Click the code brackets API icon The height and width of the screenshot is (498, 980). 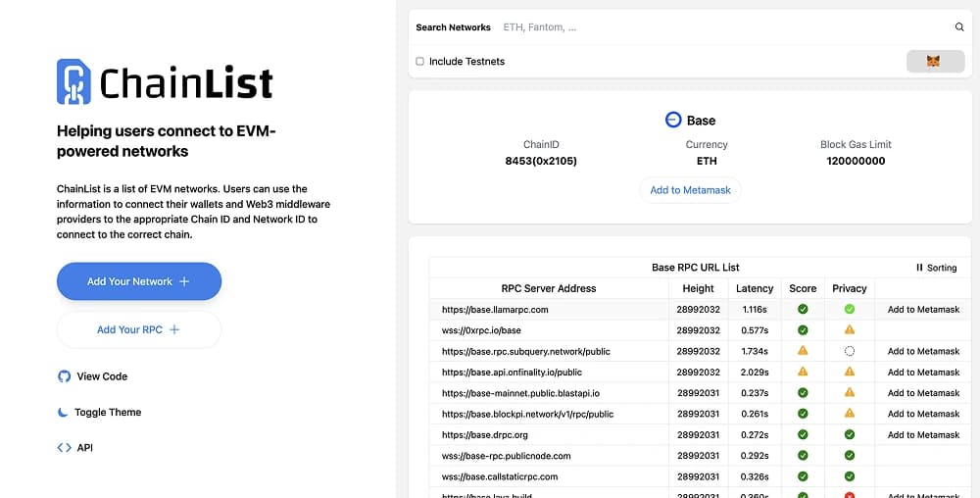click(64, 447)
